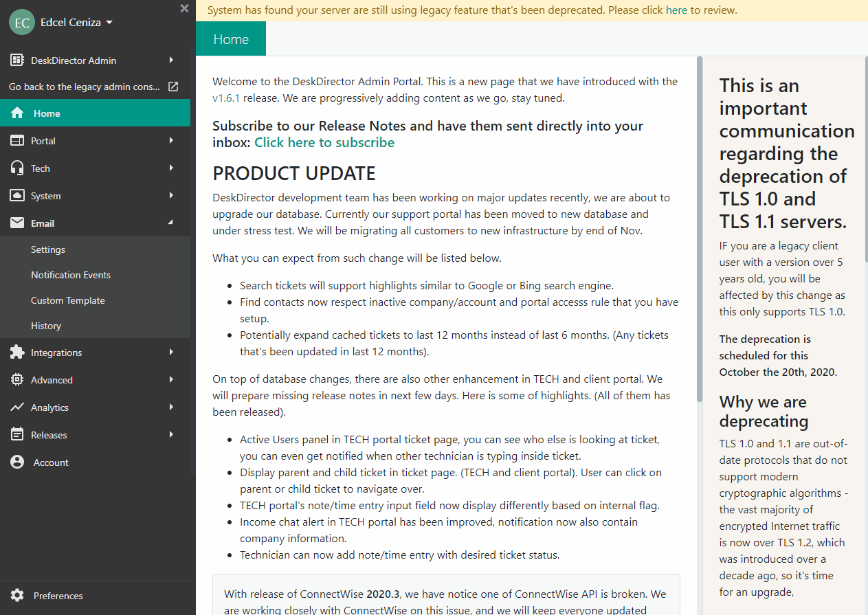This screenshot has height=615, width=868.
Task: Click the external link icon for legacy console
Action: pos(173,87)
